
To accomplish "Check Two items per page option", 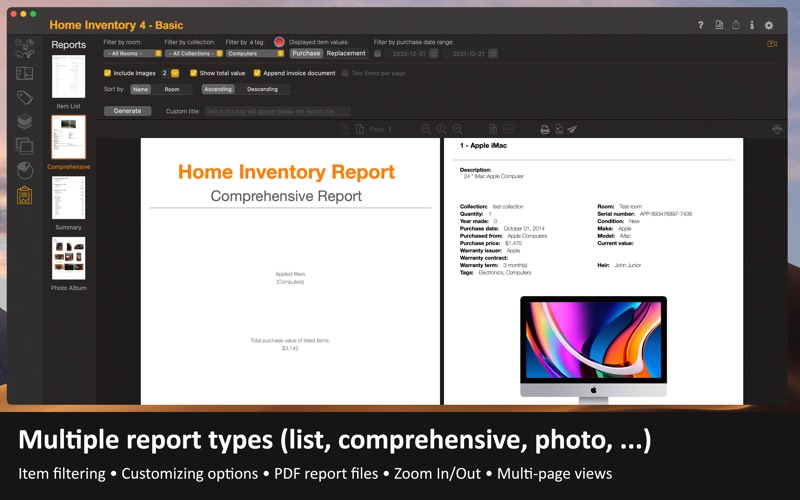I will [x=345, y=73].
